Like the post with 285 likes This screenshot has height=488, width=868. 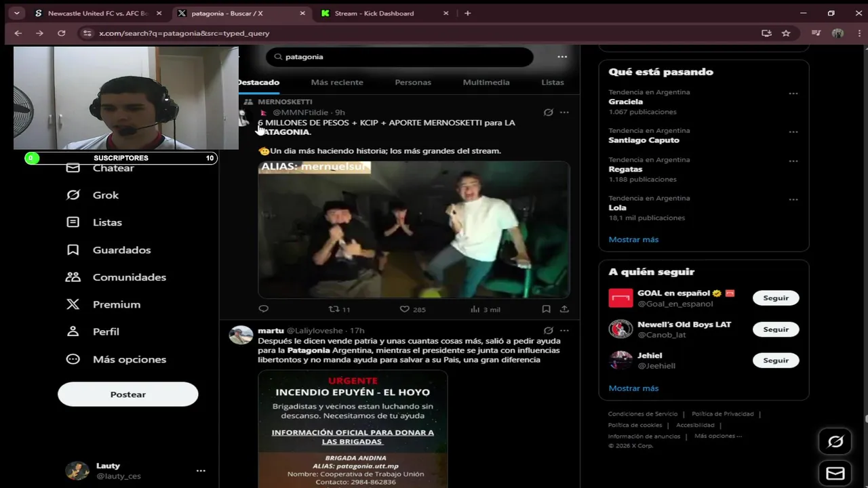412,309
